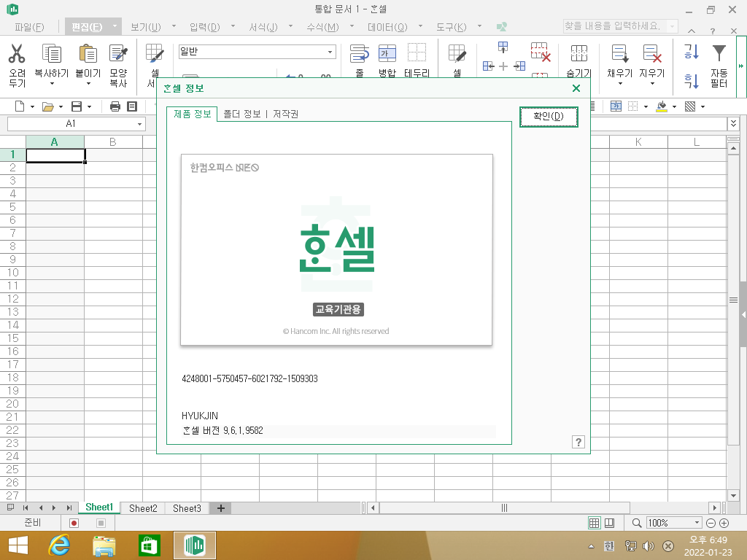
Task: Click the cell edit icon with pencil
Action: click(x=457, y=53)
